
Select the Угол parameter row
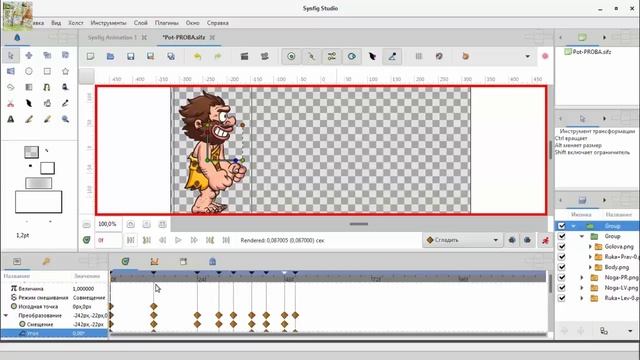point(54,333)
